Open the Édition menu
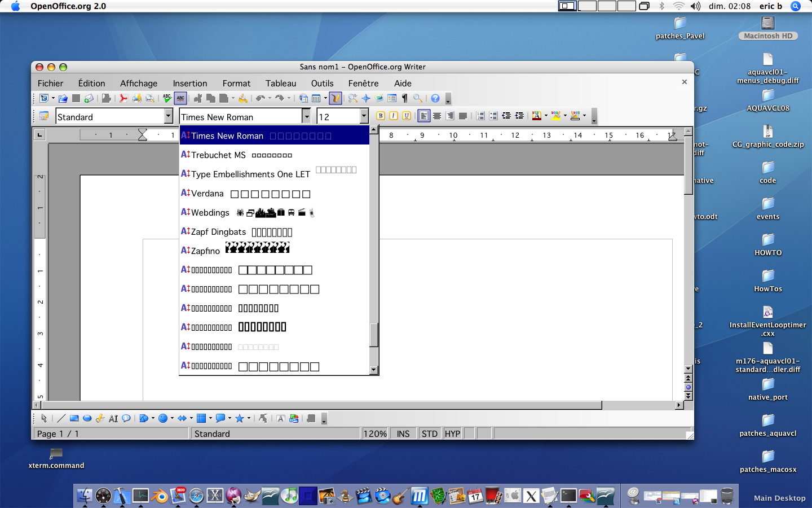 coord(92,83)
